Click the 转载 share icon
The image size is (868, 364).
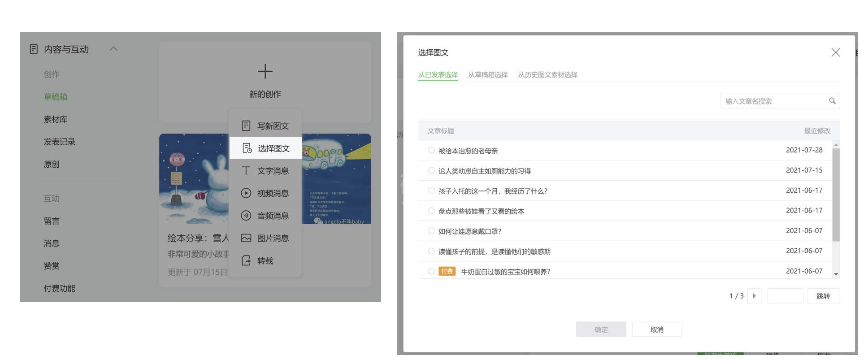coord(246,260)
